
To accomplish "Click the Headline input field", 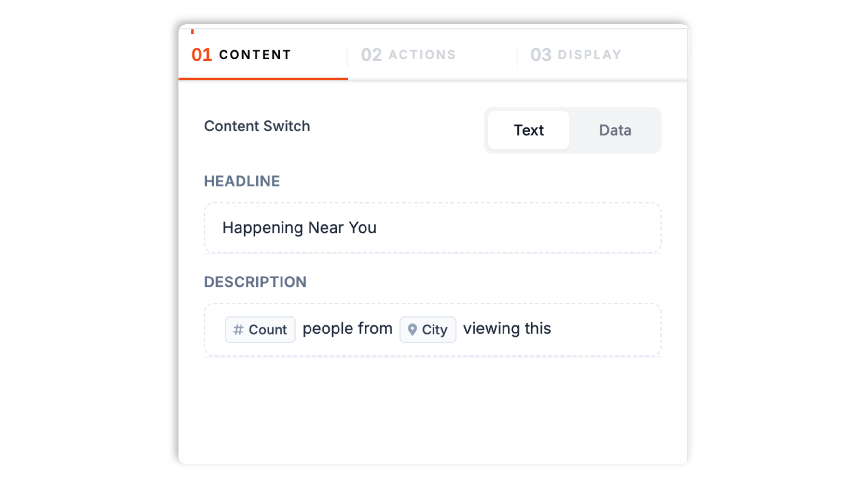I will (433, 228).
